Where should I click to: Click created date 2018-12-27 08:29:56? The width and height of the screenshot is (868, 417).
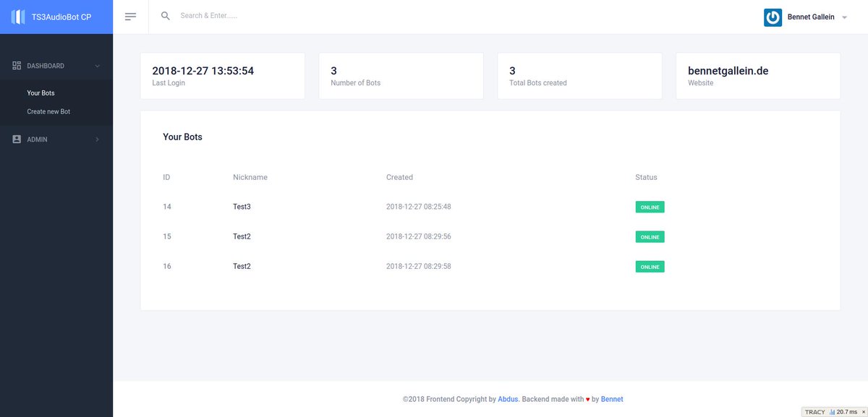pos(419,236)
